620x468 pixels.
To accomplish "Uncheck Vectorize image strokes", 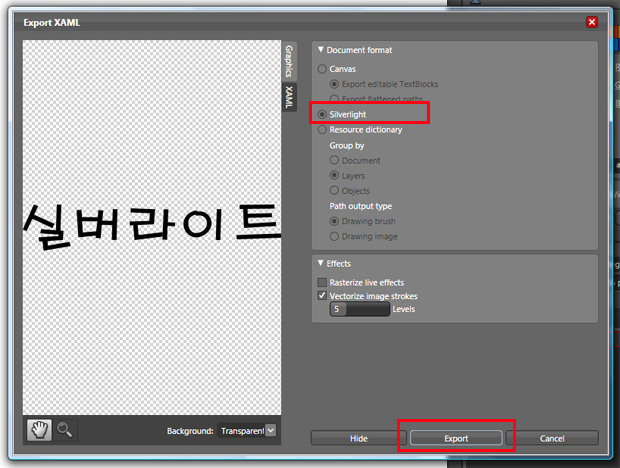I will tap(322, 296).
